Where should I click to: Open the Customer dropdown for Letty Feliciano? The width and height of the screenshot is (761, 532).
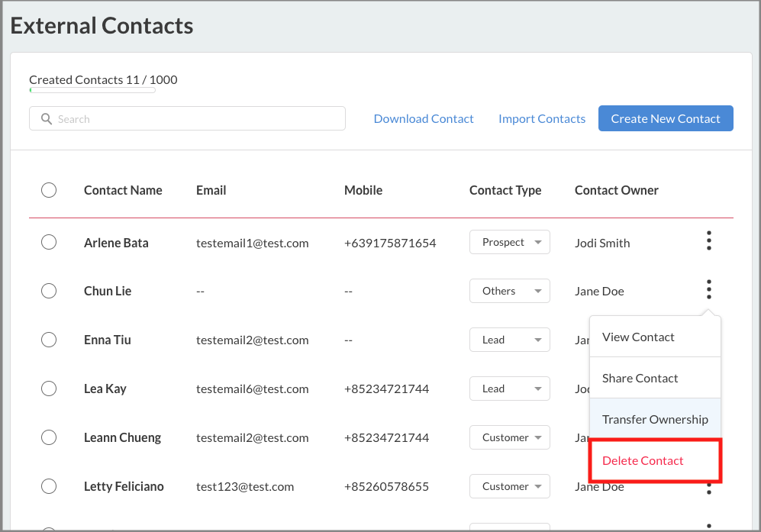point(510,486)
